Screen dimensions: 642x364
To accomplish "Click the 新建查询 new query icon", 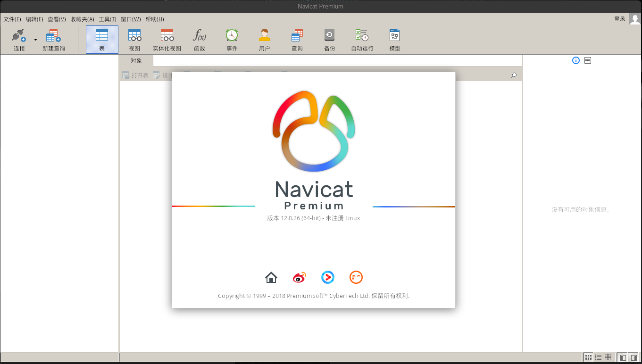I will click(53, 36).
